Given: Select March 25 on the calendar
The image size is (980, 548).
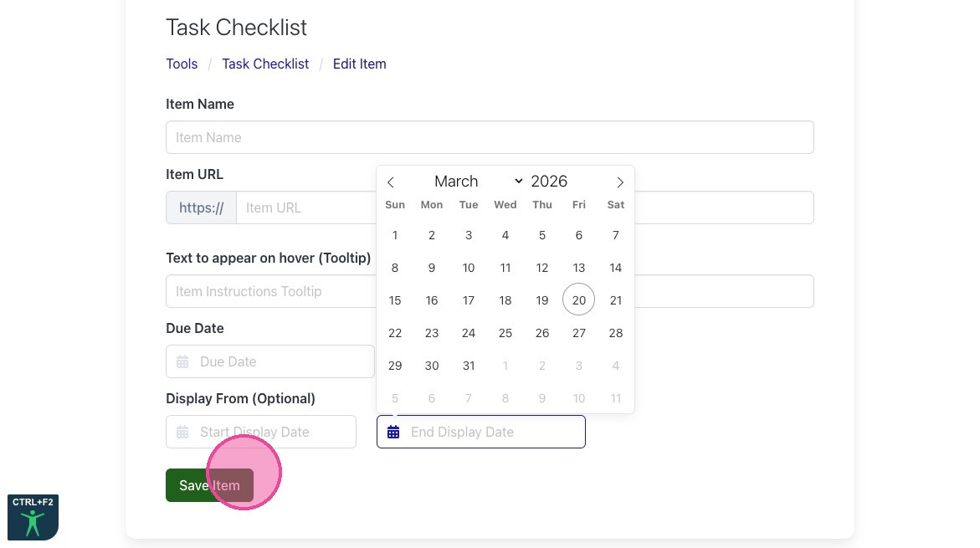Looking at the screenshot, I should pyautogui.click(x=505, y=333).
